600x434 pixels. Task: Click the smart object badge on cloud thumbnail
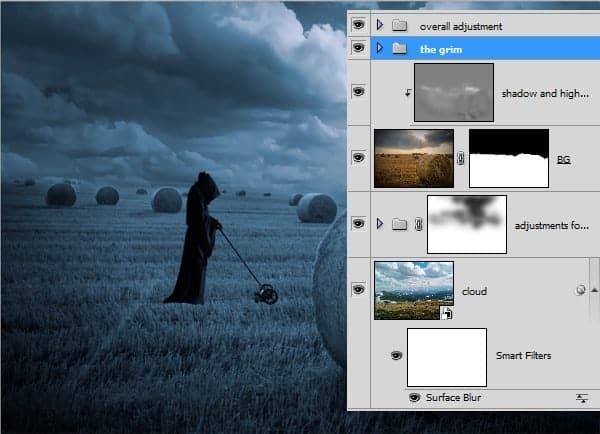coord(446,313)
